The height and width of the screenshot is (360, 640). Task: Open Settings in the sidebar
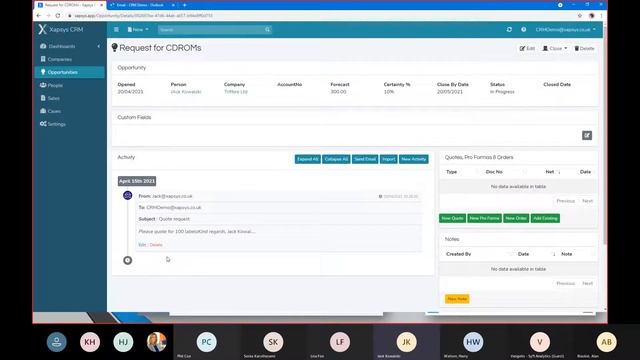56,124
